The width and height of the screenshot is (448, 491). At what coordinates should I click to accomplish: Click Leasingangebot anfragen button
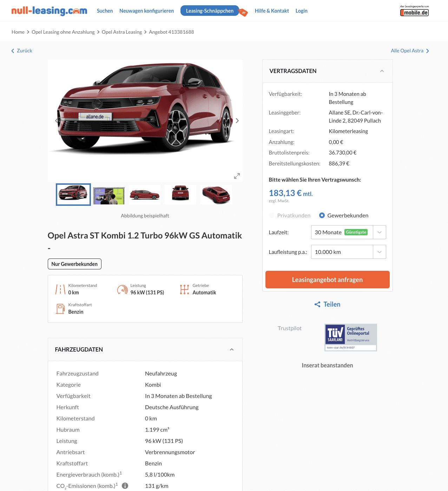pos(328,280)
